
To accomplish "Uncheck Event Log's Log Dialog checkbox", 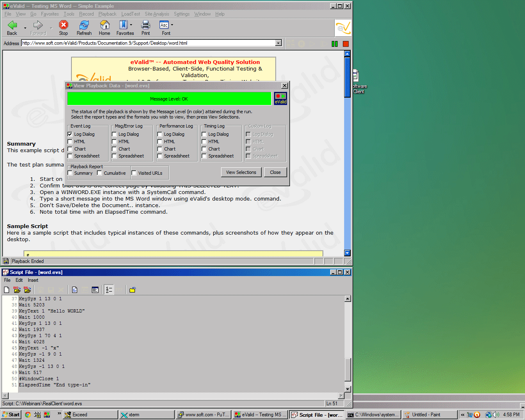I will click(70, 134).
